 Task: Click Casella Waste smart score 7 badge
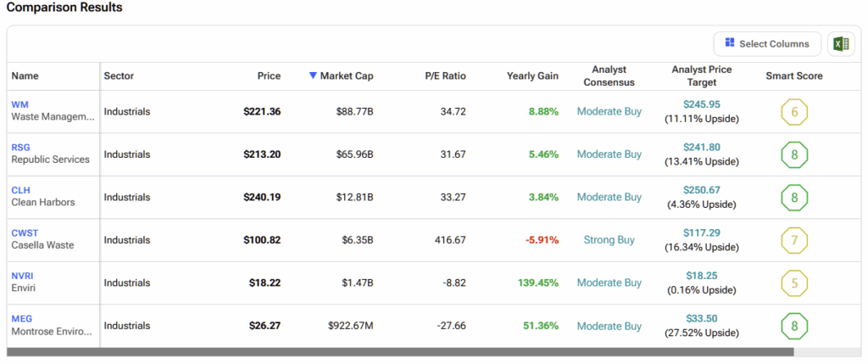point(794,240)
